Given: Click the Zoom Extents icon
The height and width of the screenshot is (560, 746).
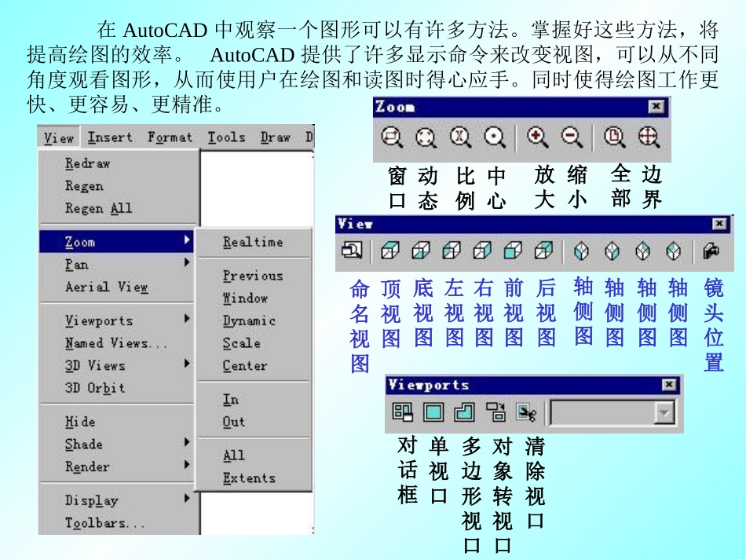Looking at the screenshot, I should [x=649, y=137].
